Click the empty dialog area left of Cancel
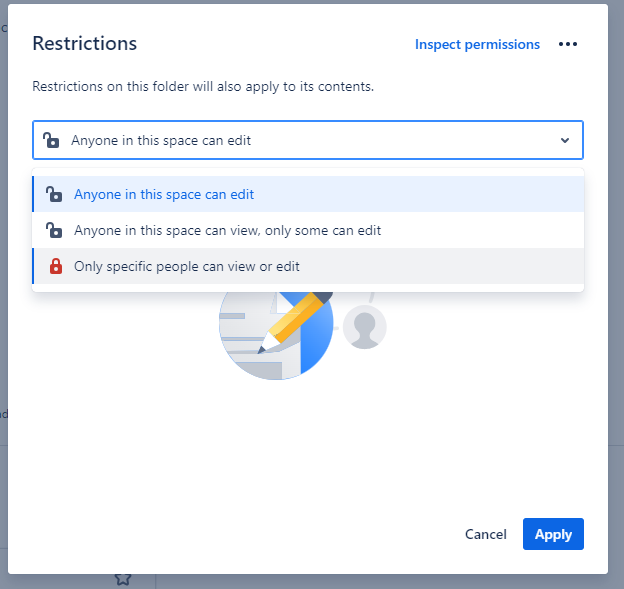The height and width of the screenshot is (589, 624). pos(250,534)
